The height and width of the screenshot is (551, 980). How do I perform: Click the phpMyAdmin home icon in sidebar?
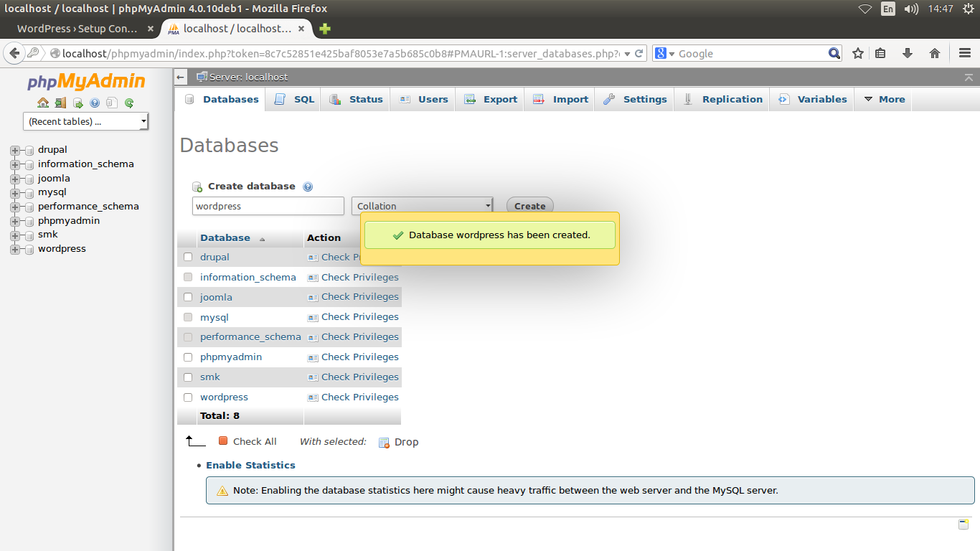coord(43,103)
